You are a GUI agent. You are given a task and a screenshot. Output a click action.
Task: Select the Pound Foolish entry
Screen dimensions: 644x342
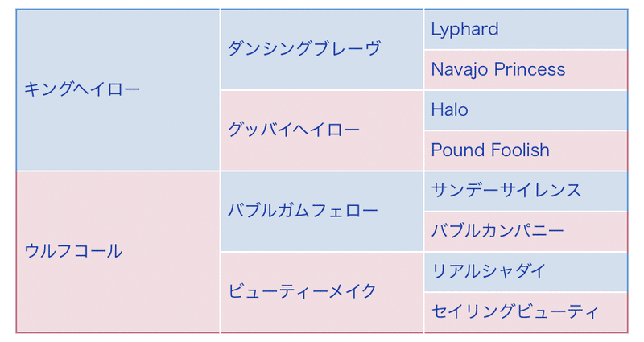pyautogui.click(x=526, y=150)
